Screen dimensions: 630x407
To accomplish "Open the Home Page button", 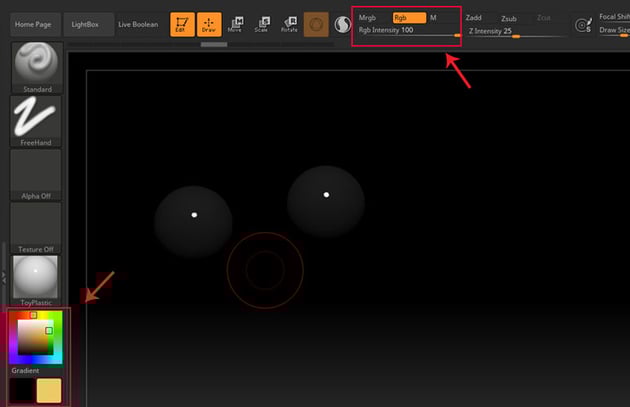I will pos(35,25).
